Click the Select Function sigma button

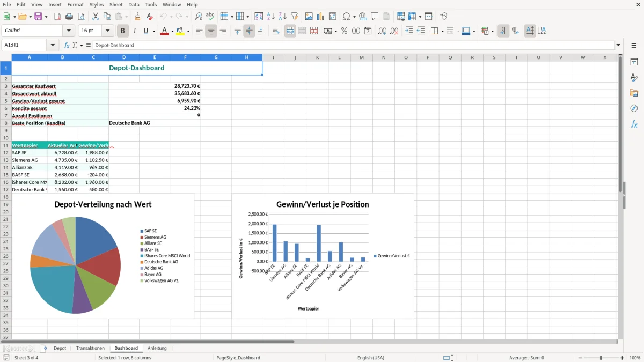click(75, 45)
